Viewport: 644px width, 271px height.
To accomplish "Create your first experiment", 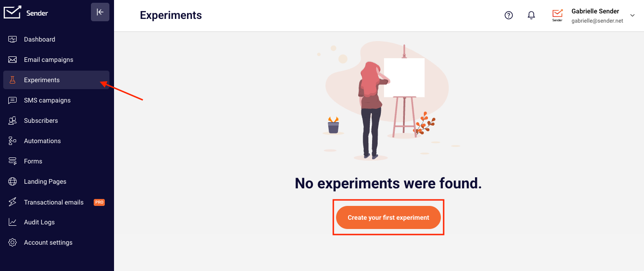I will click(388, 217).
